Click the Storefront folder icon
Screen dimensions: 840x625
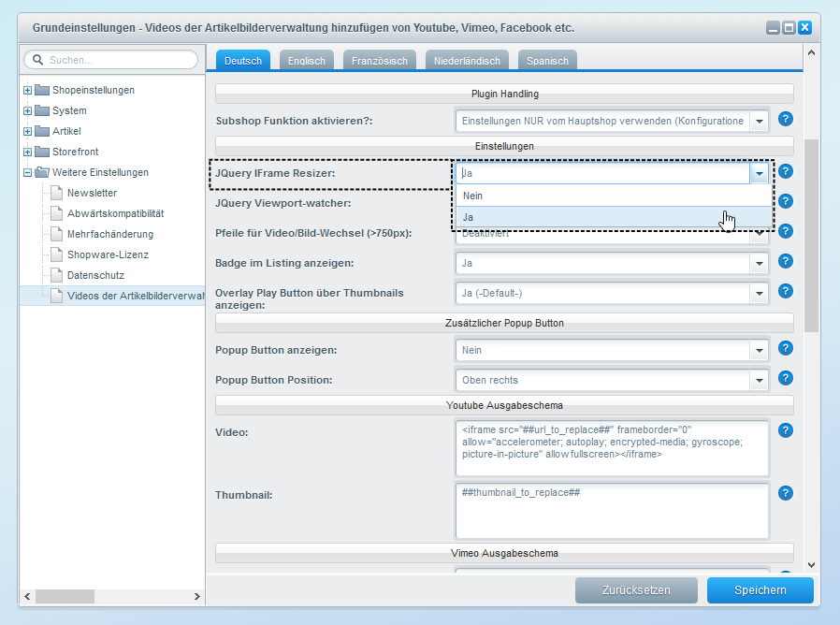point(42,152)
